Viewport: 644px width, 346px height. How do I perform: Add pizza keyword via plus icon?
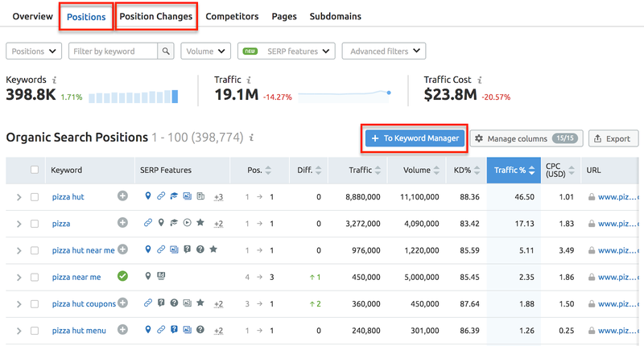(122, 222)
